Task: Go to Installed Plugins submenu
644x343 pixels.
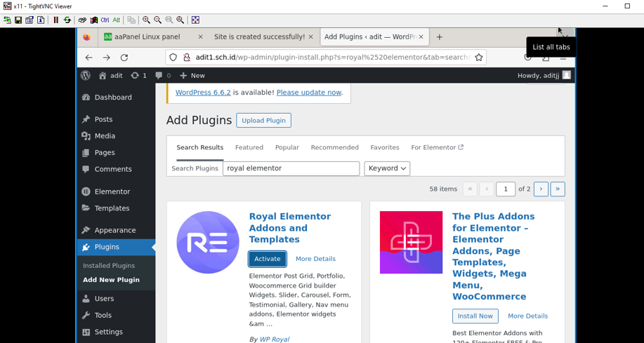Action: coord(109,266)
